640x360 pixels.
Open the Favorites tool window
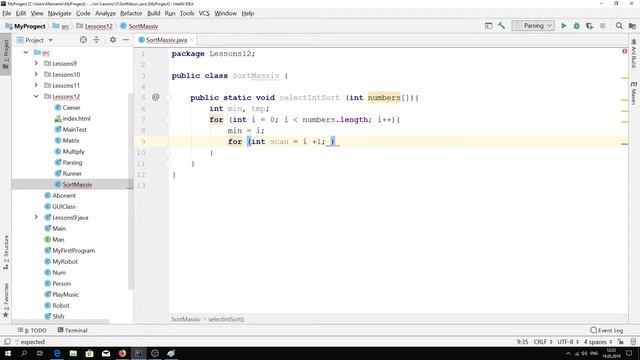(x=6, y=300)
